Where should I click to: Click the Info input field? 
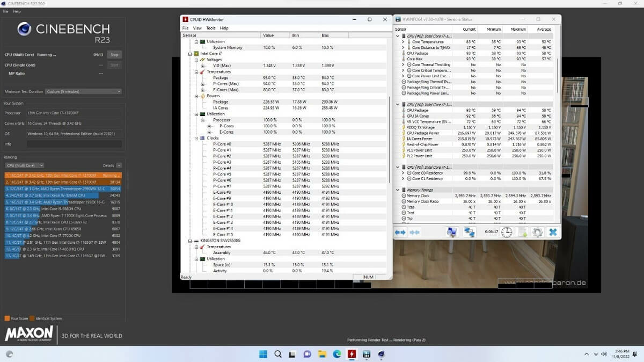coord(74,144)
